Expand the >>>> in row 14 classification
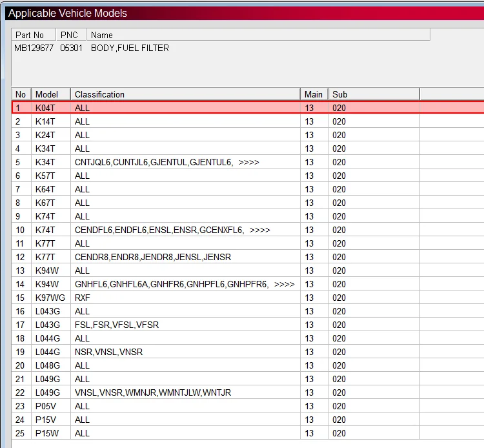This screenshot has width=484, height=448. (284, 284)
